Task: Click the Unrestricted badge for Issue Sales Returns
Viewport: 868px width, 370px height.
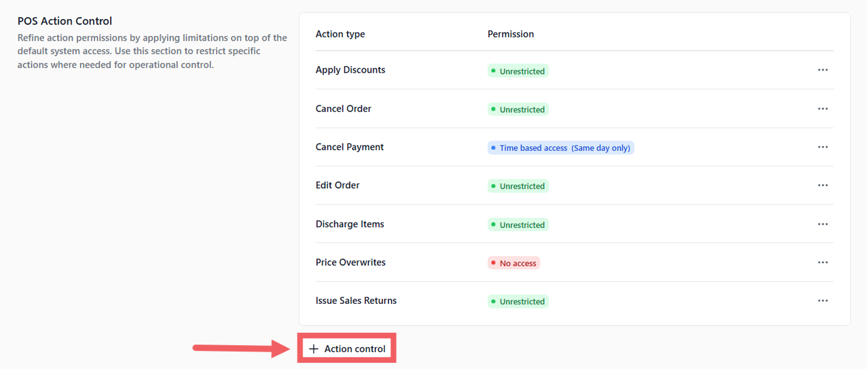Action: click(x=518, y=302)
